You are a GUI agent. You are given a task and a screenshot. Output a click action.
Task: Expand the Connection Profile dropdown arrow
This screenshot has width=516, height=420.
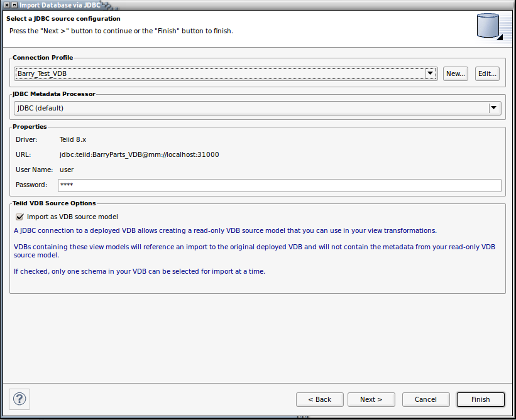(x=431, y=73)
